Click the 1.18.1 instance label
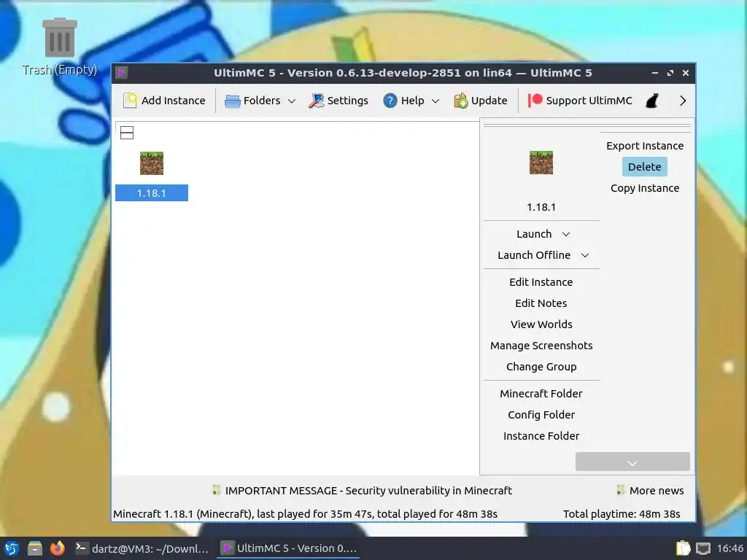This screenshot has height=560, width=747. click(152, 192)
